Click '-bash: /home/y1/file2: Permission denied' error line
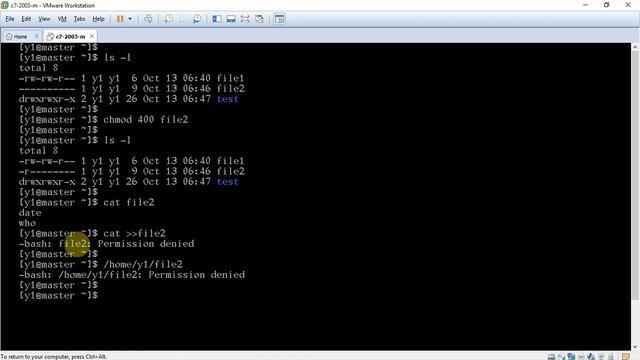Viewport: 640px width, 360px height. pos(132,275)
